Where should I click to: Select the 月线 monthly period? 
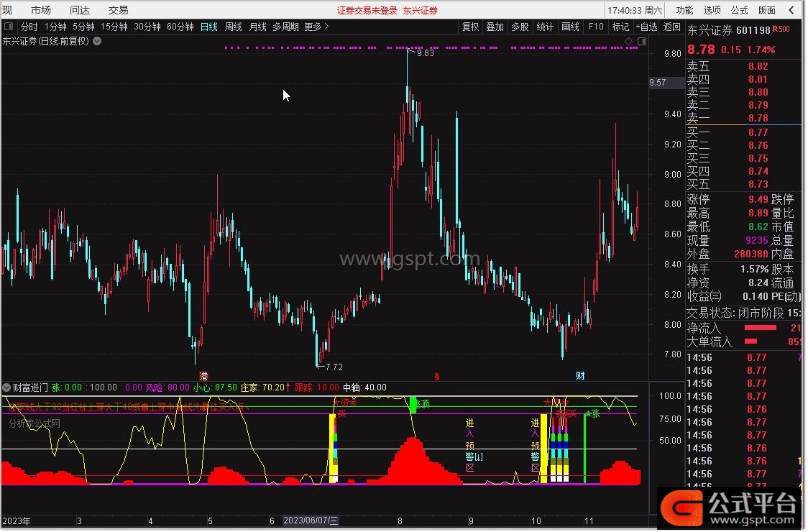(257, 27)
